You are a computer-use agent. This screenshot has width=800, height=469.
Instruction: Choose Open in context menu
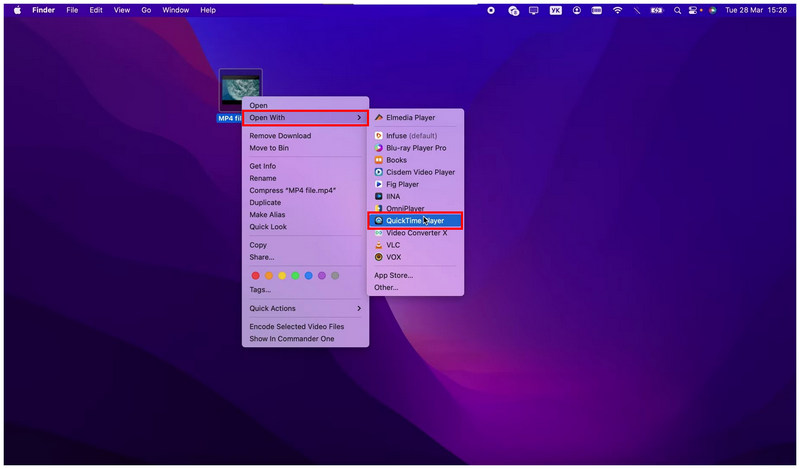305,105
